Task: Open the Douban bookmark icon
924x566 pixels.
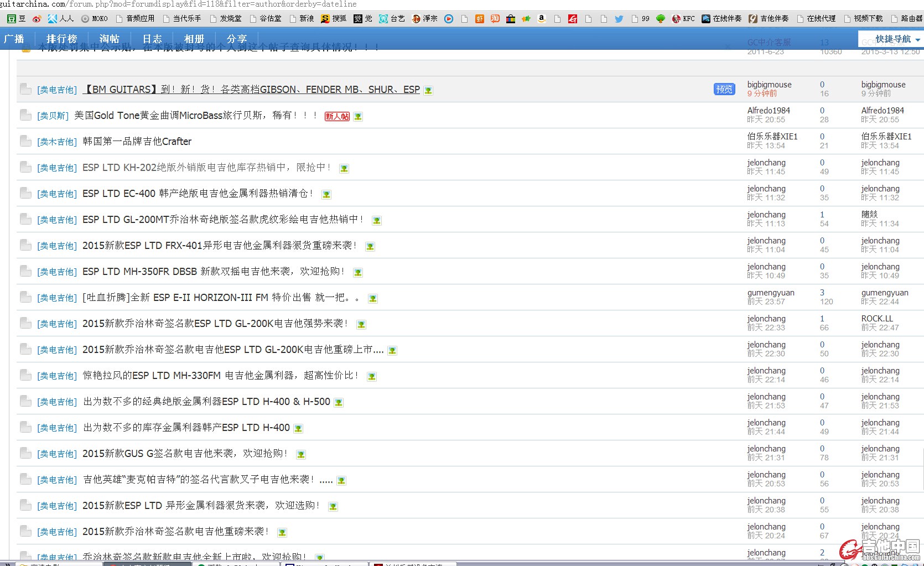Action: (12, 19)
